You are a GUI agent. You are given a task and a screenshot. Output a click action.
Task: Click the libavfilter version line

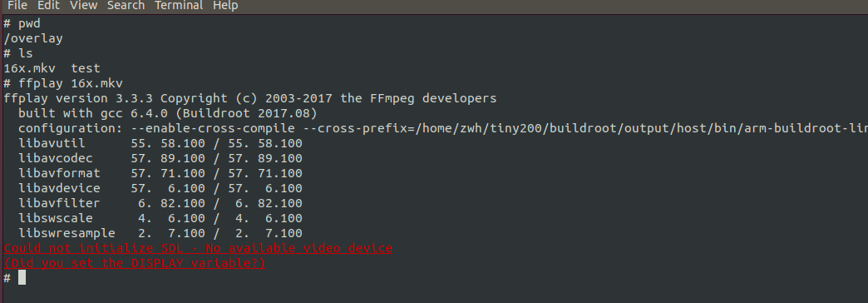[x=160, y=203]
